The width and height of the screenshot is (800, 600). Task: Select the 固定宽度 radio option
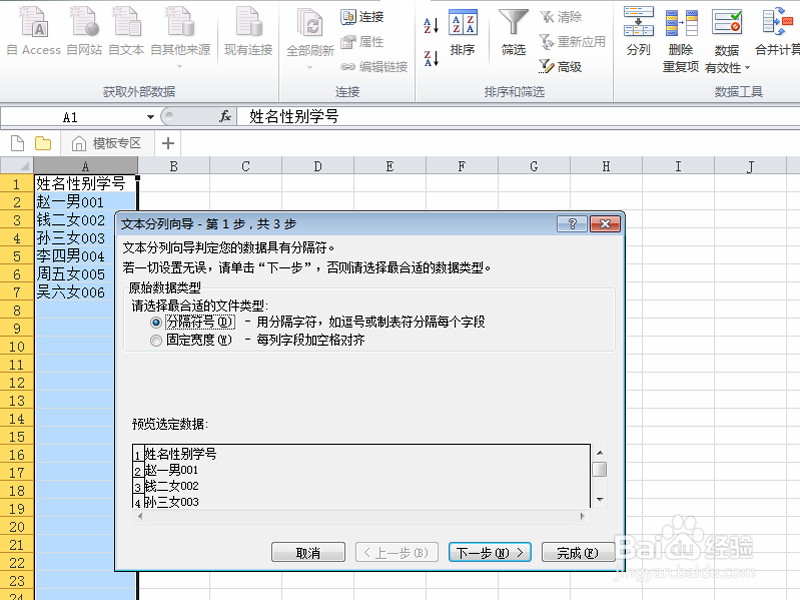(x=157, y=339)
